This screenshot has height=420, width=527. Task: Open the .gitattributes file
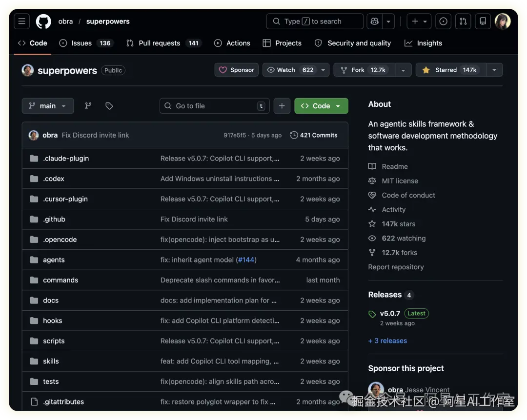[63, 401]
